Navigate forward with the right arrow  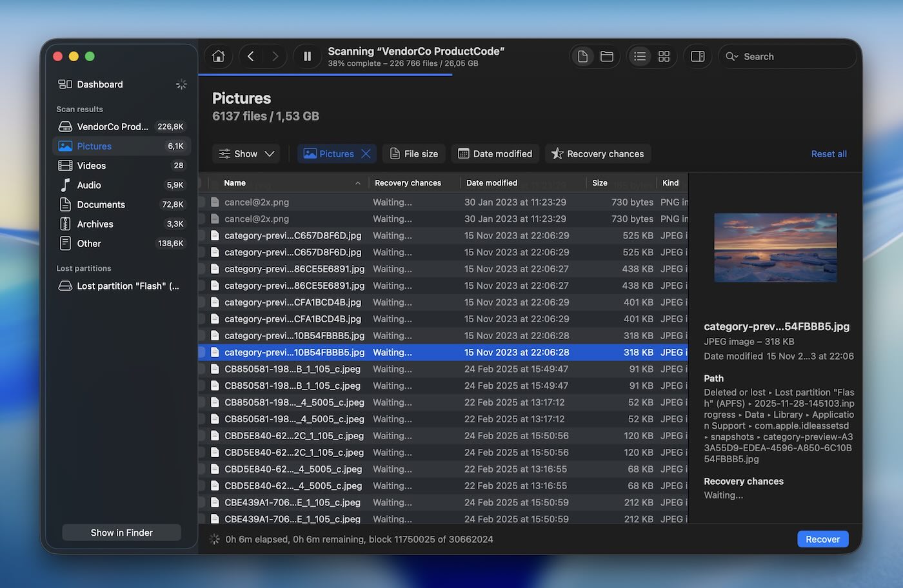pyautogui.click(x=275, y=57)
